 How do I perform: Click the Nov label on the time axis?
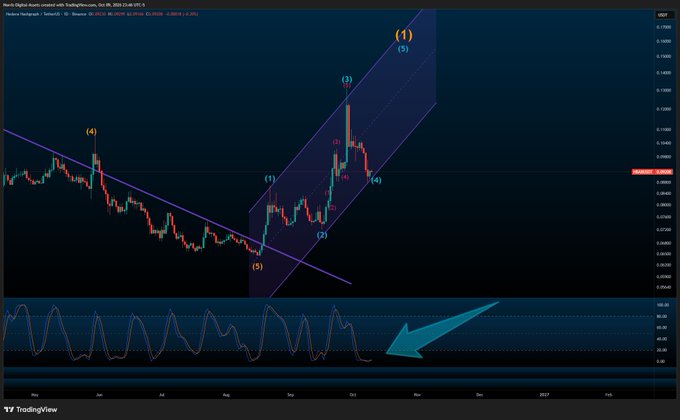coord(417,395)
